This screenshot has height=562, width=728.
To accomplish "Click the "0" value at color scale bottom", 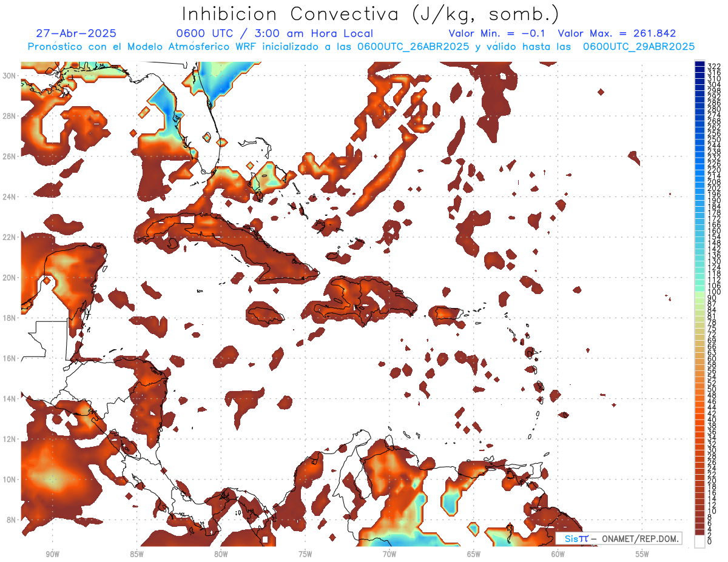I will point(710,541).
